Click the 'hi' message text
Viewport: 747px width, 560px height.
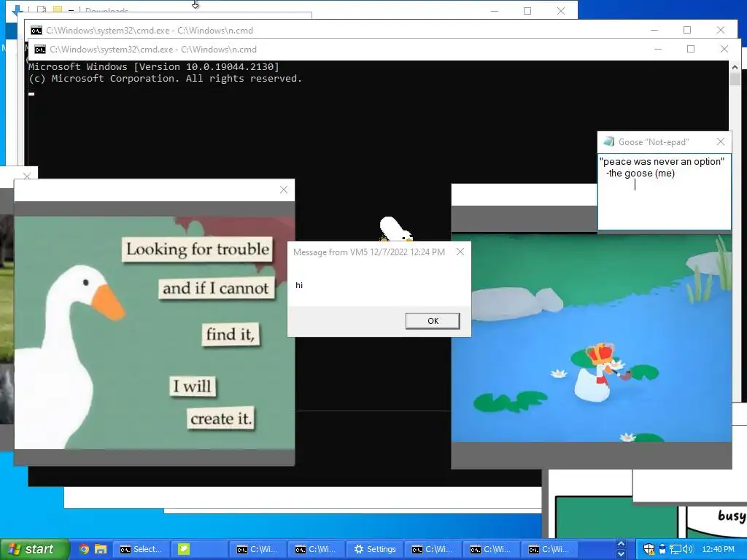[x=299, y=285]
